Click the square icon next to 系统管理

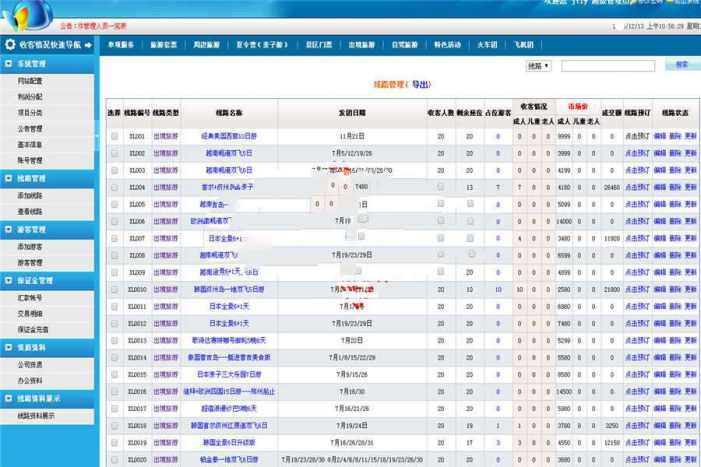tap(9, 63)
